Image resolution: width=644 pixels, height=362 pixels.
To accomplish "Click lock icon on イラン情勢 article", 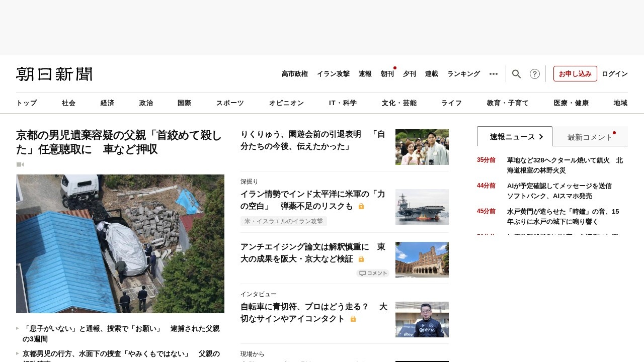I will coord(361,206).
